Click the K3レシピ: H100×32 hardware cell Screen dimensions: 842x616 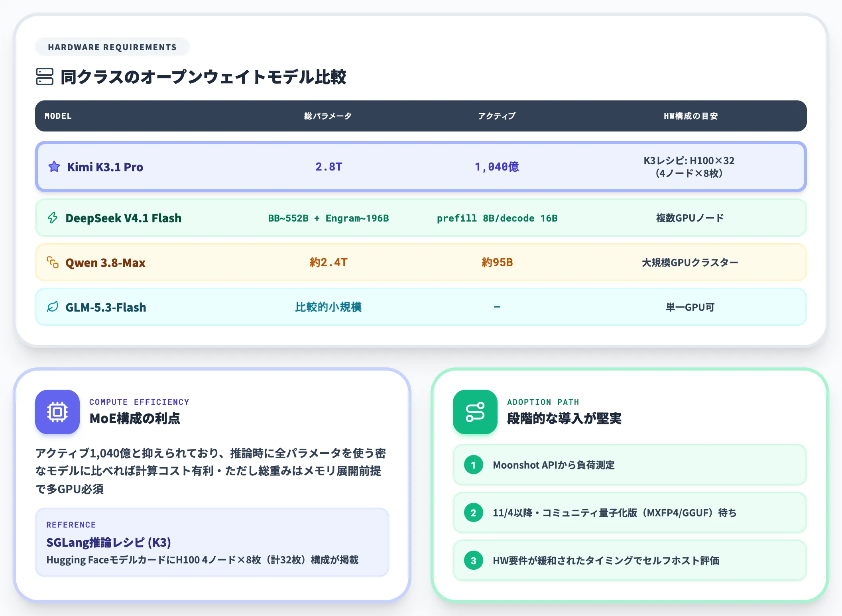click(x=689, y=167)
